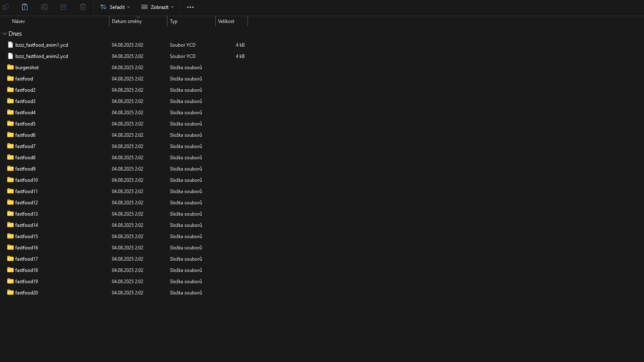The width and height of the screenshot is (644, 362).
Task: Select the bzzz_fastfood_anim2.ycd file icon
Action: pos(10,56)
